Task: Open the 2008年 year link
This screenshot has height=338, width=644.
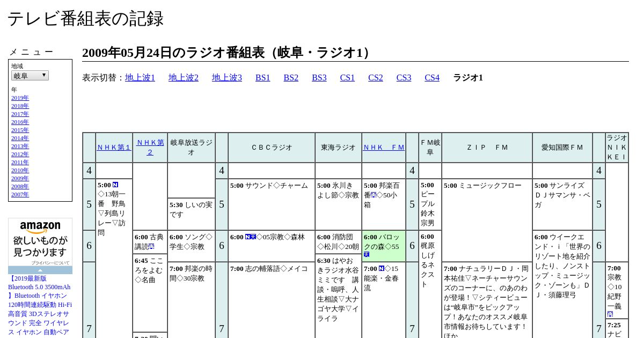Action: [x=20, y=187]
